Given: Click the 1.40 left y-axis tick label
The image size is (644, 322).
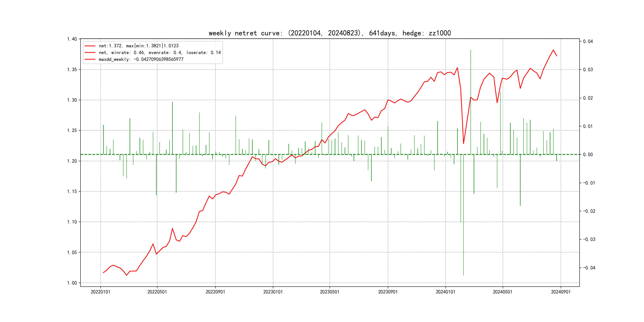Looking at the screenshot, I should coord(72,39).
